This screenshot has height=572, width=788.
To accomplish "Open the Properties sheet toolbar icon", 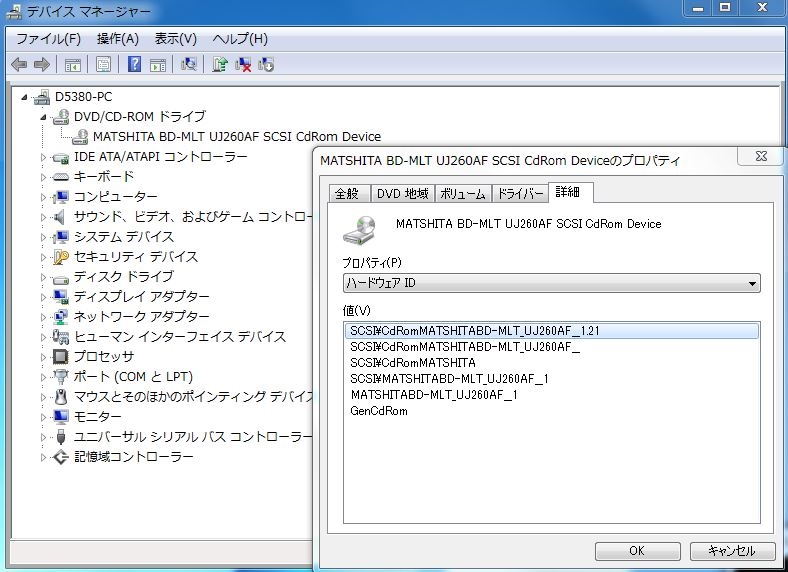I will click(104, 64).
